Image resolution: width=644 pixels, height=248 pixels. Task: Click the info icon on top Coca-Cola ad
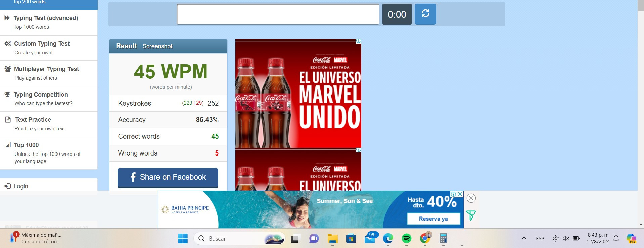(359, 41)
